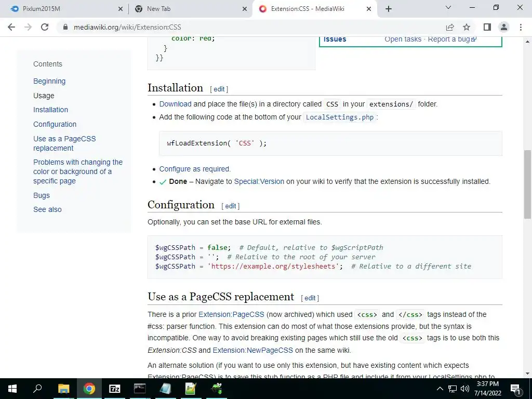The width and height of the screenshot is (532, 399).
Task: Click the browser forward arrow
Action: click(28, 27)
